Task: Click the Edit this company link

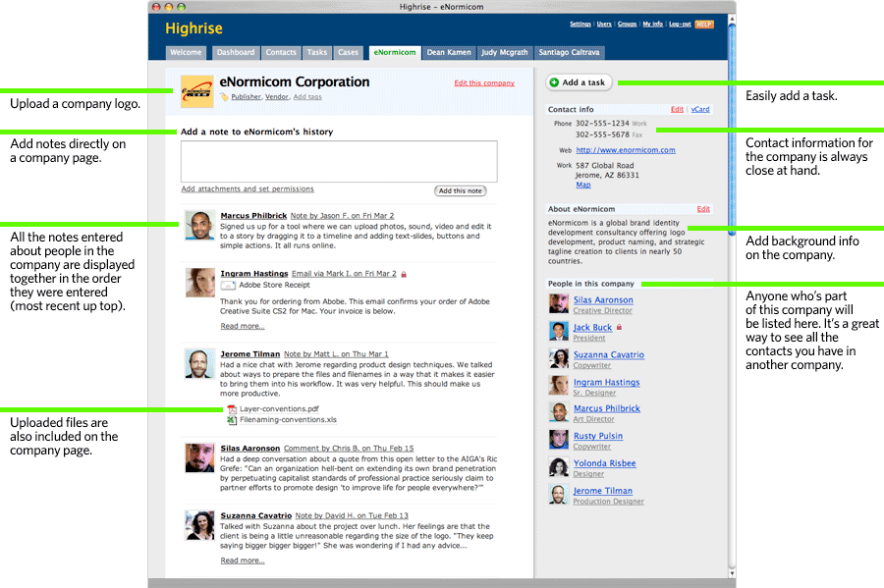Action: (484, 82)
